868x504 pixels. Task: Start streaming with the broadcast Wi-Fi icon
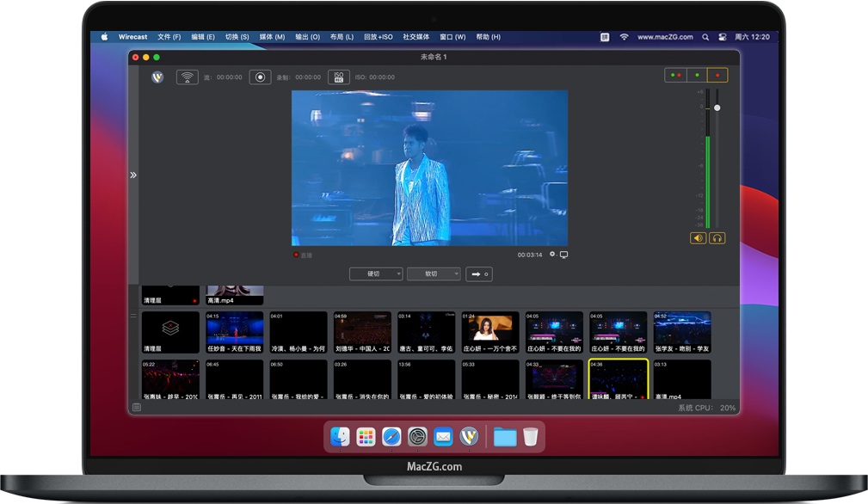point(187,77)
